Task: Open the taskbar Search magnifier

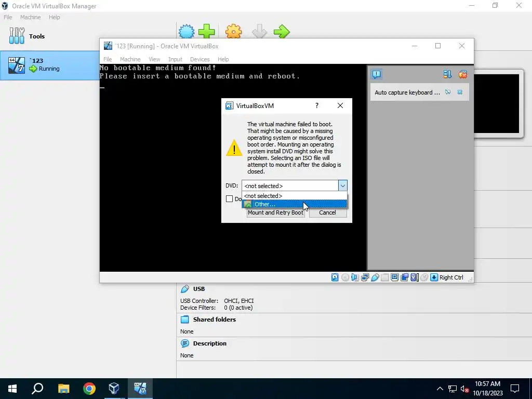Action: pyautogui.click(x=37, y=389)
